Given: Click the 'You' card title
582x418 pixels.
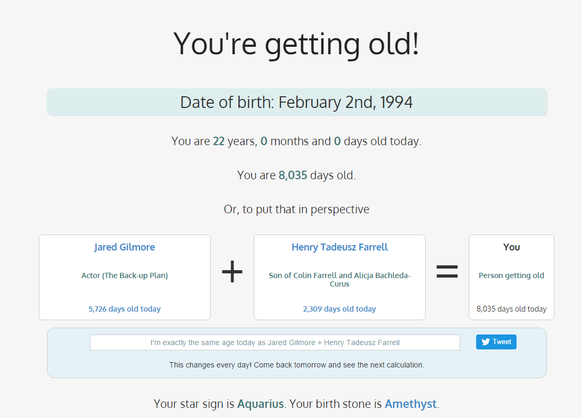Looking at the screenshot, I should point(511,247).
